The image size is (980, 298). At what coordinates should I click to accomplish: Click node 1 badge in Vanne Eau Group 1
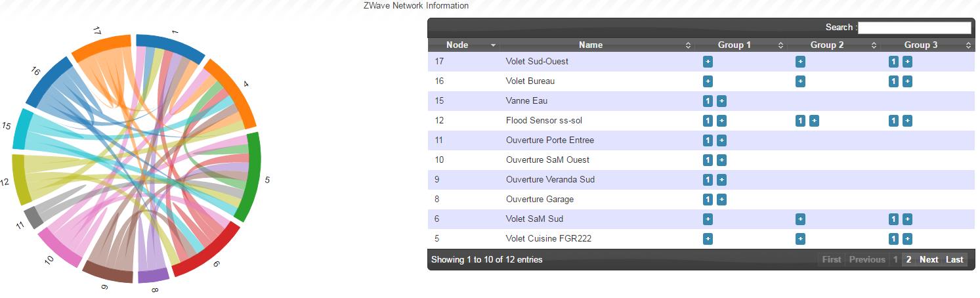coord(708,101)
